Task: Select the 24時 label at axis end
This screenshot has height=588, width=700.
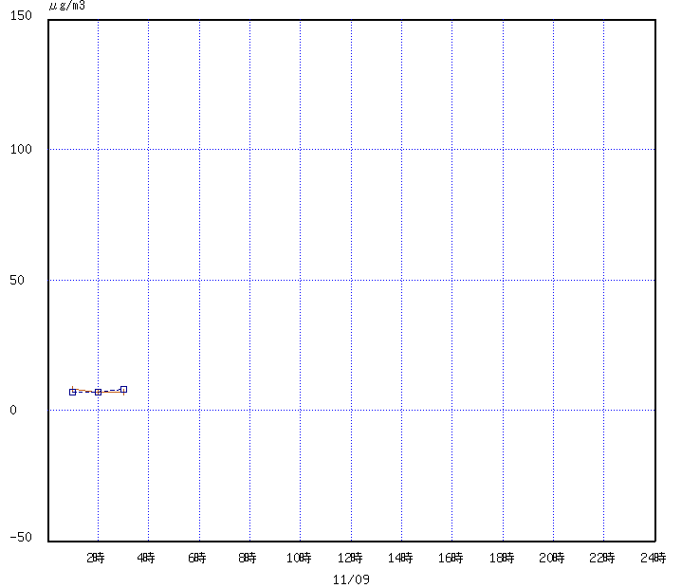Action: point(654,559)
